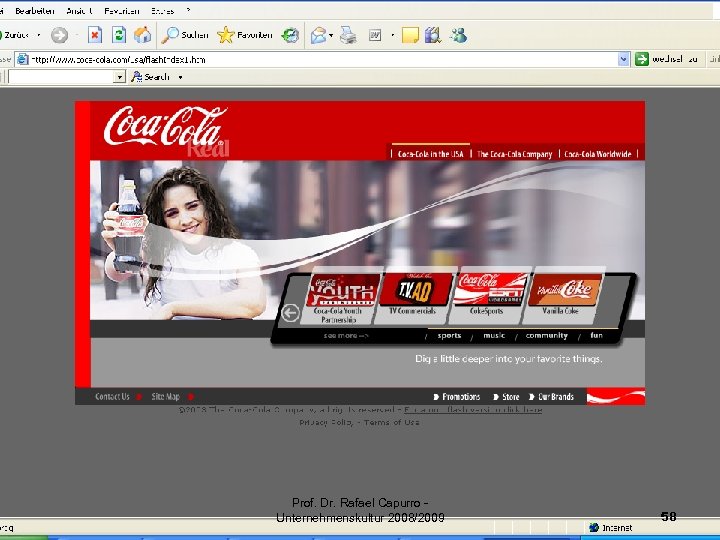Expand the search toolbar combo box arrow
Screen dimensions: 720x540
(119, 77)
